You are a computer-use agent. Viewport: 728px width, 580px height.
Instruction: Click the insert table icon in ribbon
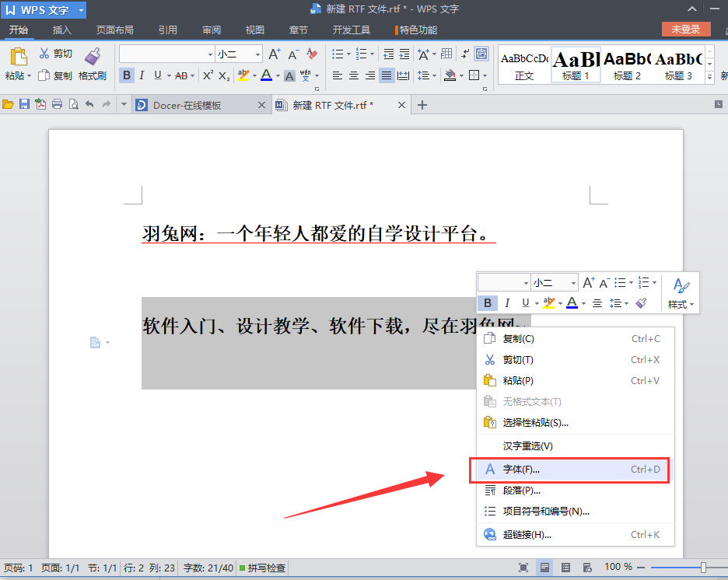coord(446,54)
